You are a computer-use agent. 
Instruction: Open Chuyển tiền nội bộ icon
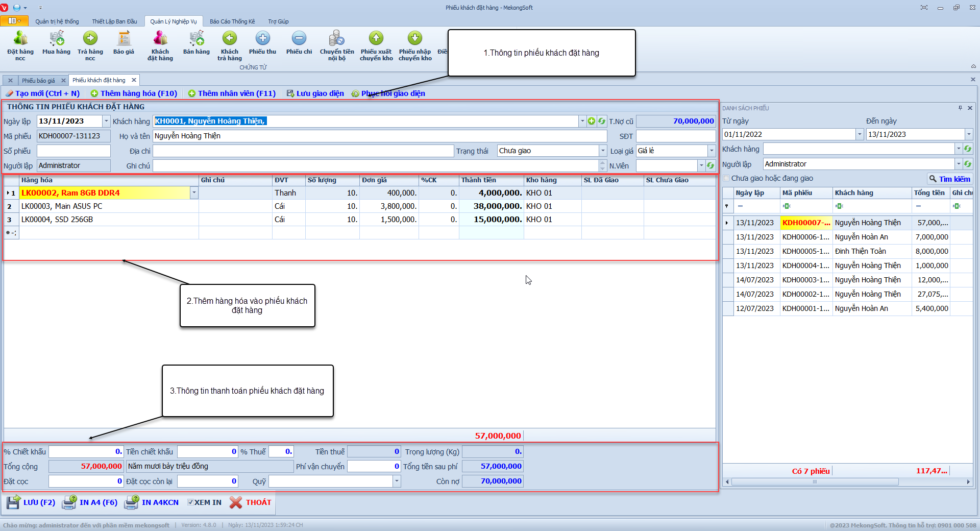(336, 39)
